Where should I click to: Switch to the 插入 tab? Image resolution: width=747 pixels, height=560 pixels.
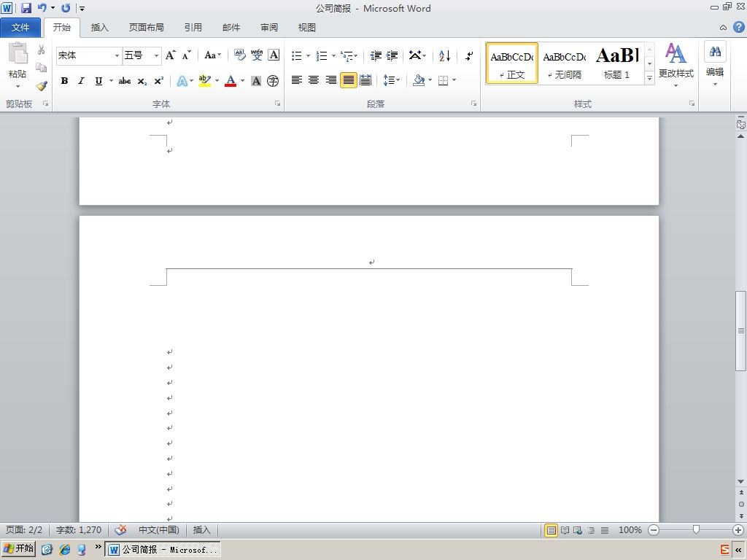point(99,28)
